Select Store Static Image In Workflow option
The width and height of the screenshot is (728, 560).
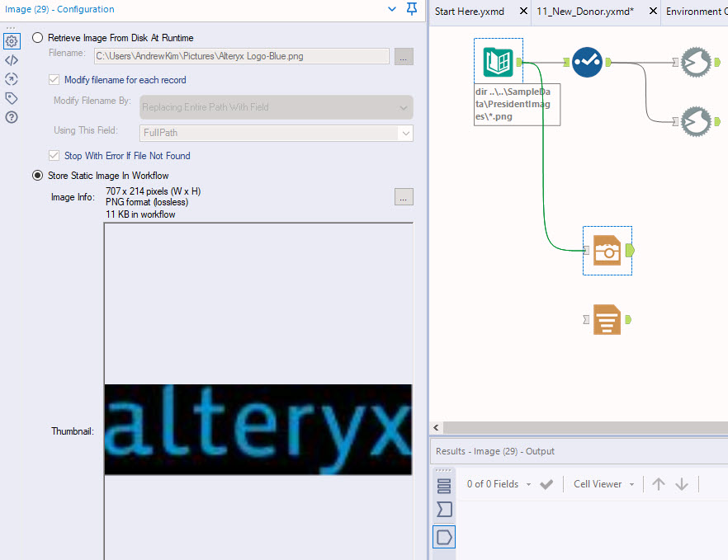click(x=36, y=175)
